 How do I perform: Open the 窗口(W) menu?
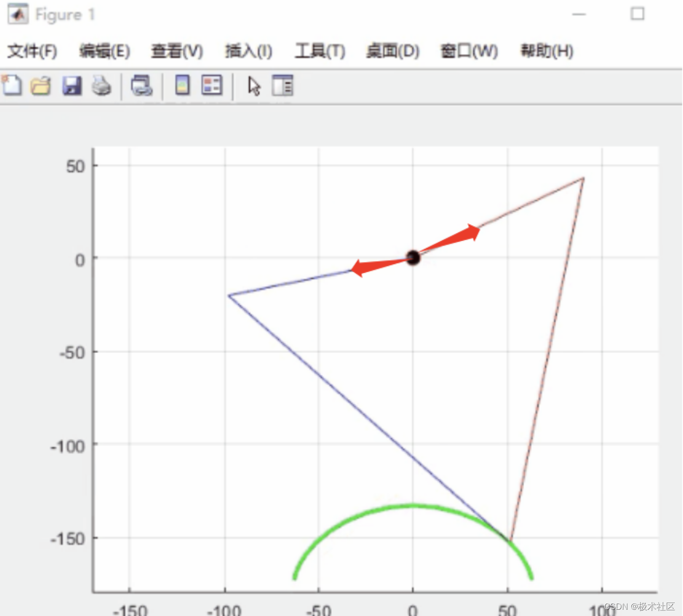(469, 51)
